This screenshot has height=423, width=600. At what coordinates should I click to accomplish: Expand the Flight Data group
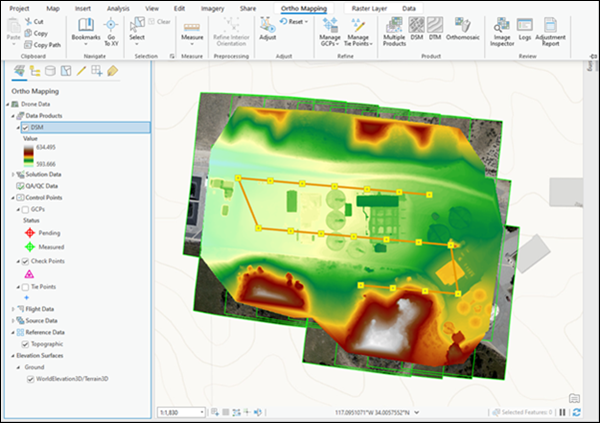point(14,309)
